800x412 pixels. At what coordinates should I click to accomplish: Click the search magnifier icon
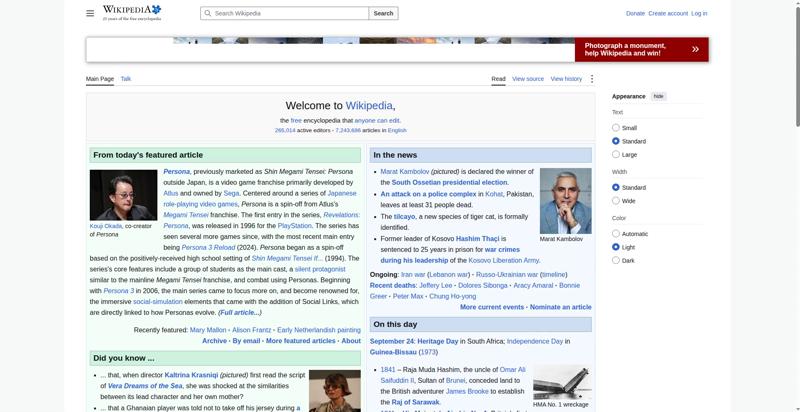(207, 13)
